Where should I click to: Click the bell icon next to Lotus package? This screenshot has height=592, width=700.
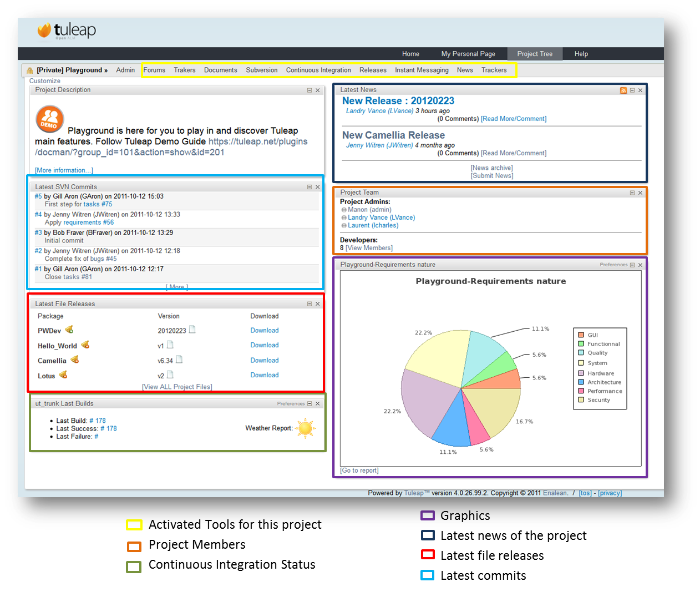63,375
